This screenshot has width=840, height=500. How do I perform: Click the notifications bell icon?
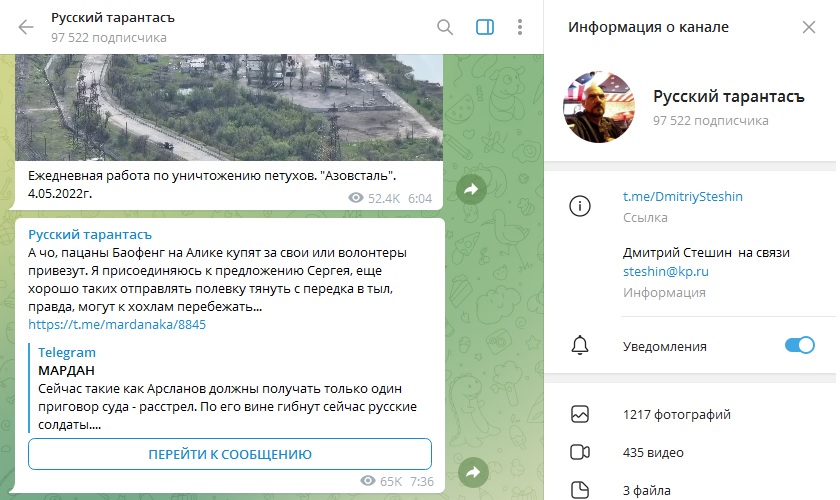(579, 346)
